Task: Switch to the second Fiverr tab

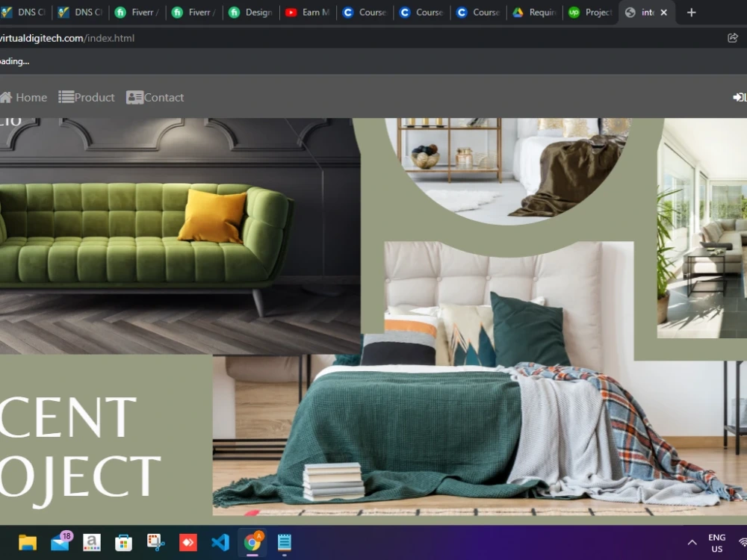Action: pos(194,13)
